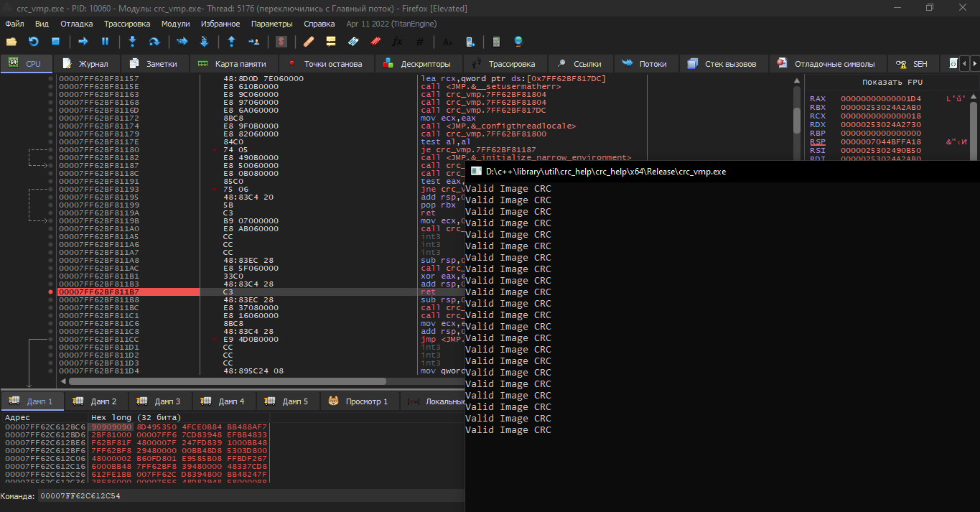
Task: Switch to the Дамп 5 tab
Action: 288,401
